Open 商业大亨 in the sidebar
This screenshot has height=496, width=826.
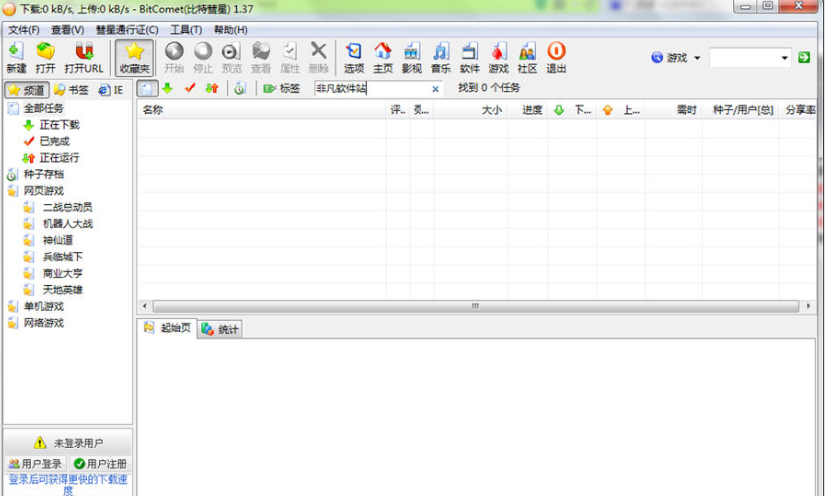(63, 273)
